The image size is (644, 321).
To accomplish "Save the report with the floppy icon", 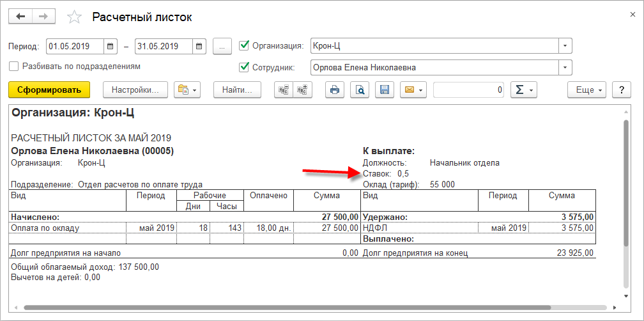I will 385,90.
